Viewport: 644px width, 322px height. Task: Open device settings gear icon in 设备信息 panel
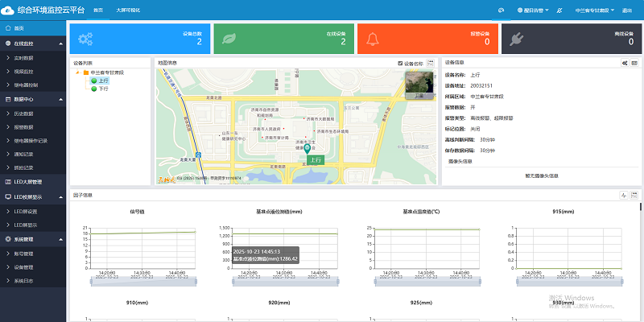click(x=625, y=63)
